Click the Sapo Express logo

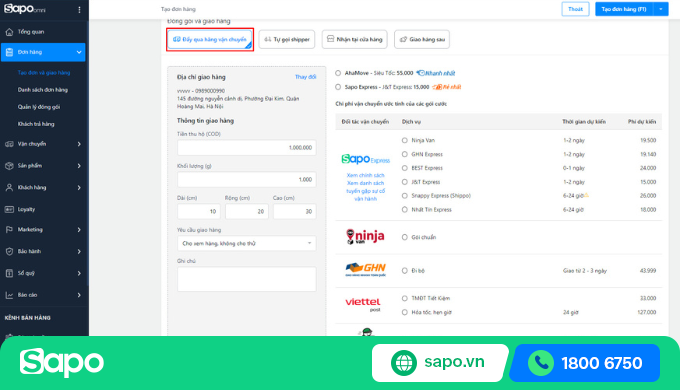366,159
